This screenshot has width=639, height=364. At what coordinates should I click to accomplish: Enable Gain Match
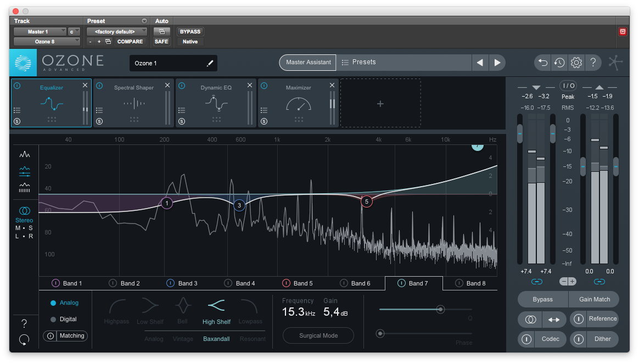[x=594, y=299]
